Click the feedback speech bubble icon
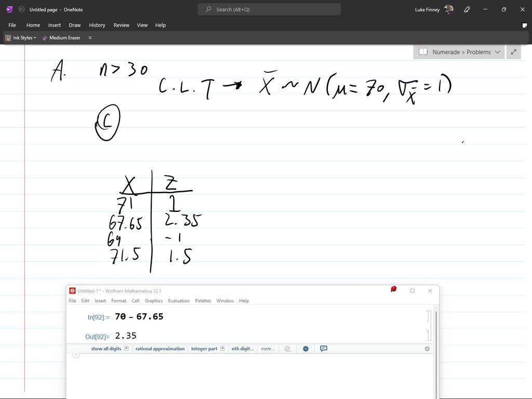 click(x=324, y=349)
